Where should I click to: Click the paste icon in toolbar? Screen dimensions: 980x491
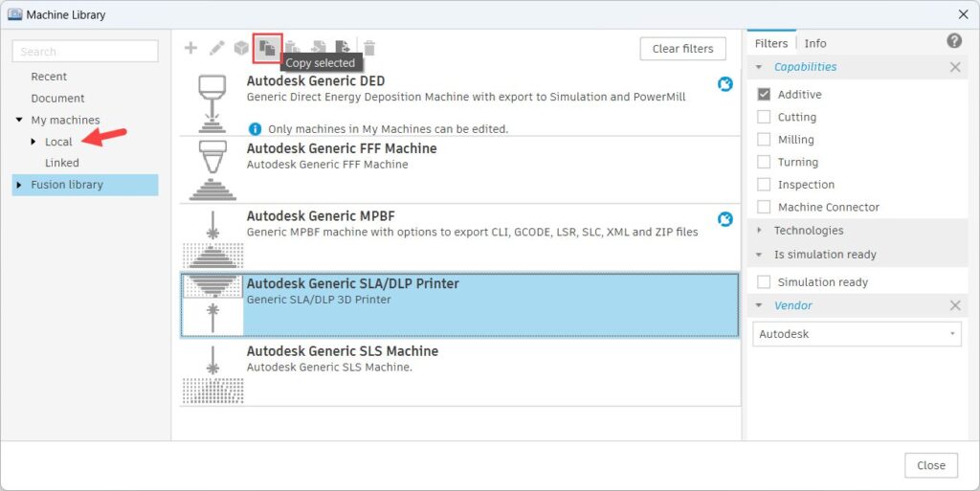(293, 48)
